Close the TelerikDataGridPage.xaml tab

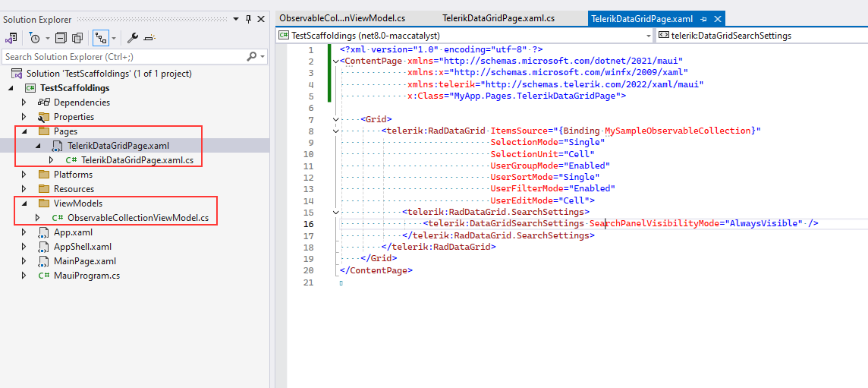click(718, 19)
